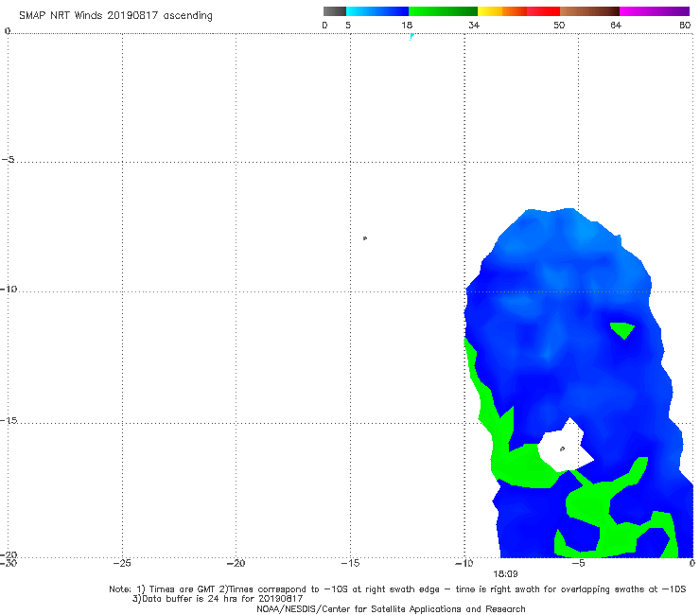700x615 pixels.
Task: Click the longitude axis label '-15'
Action: pos(350,563)
